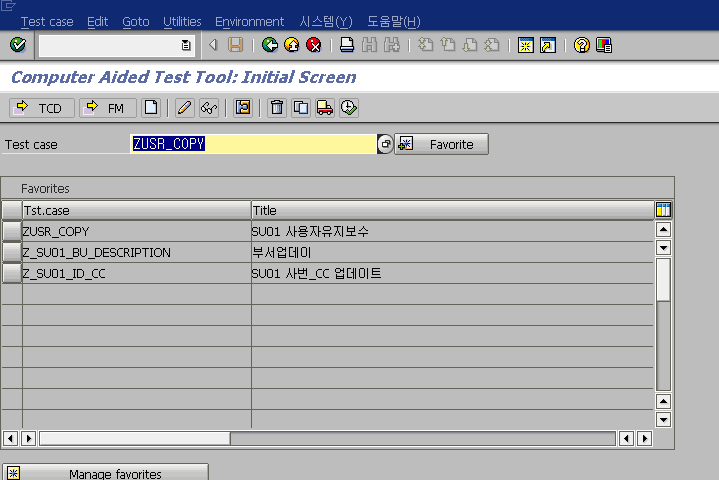Open the Edit menu
The image size is (719, 480).
coord(97,22)
